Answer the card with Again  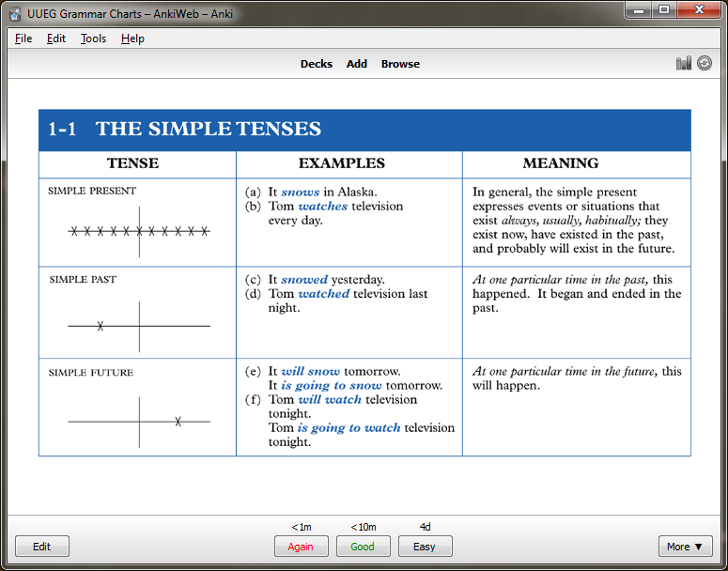[x=301, y=547]
